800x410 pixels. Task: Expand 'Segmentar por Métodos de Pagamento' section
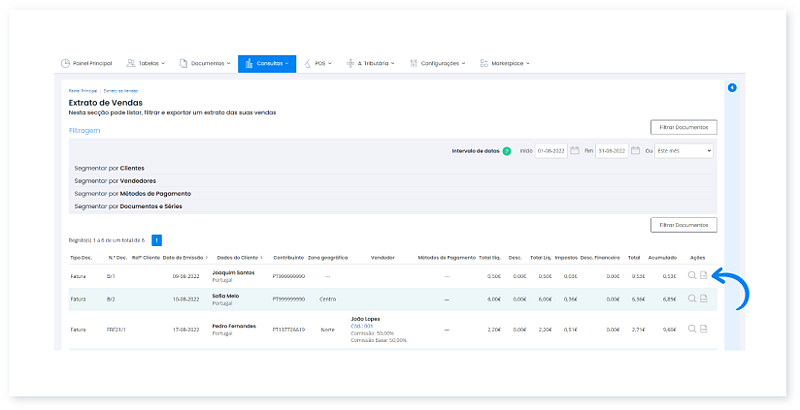tap(132, 193)
